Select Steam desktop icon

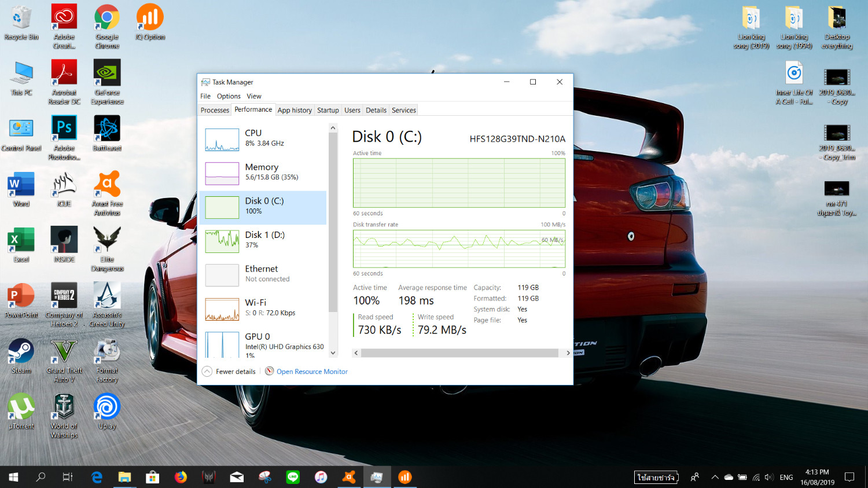[x=21, y=357]
